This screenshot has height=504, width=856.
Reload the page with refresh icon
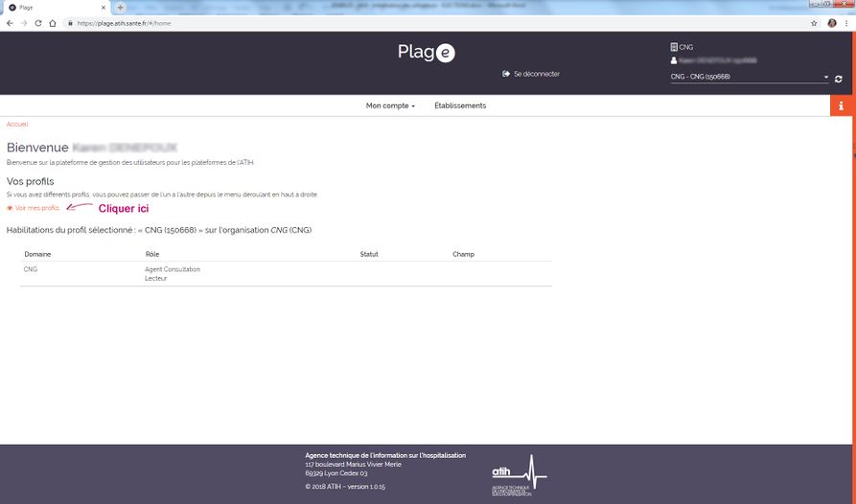pyautogui.click(x=38, y=23)
